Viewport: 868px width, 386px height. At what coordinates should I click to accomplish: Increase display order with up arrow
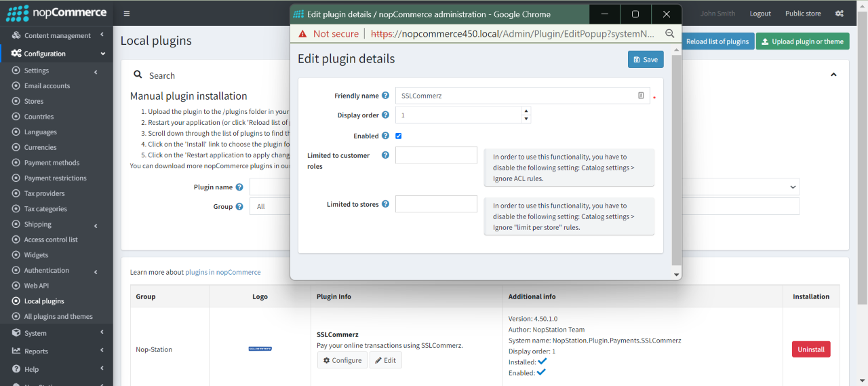point(526,111)
